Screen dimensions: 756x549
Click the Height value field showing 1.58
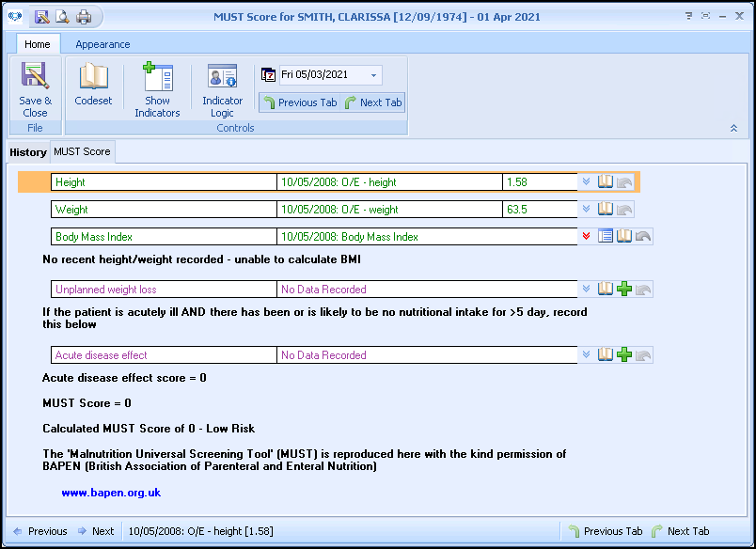(540, 182)
